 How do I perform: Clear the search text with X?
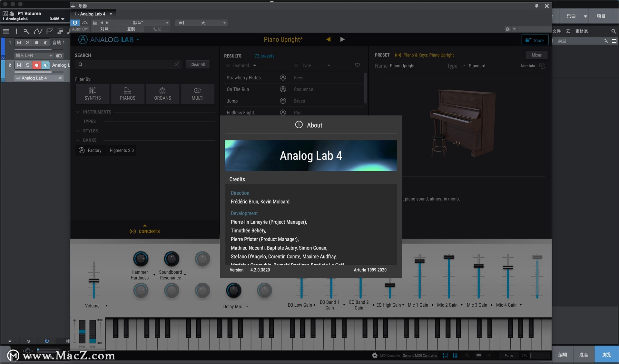tap(177, 64)
